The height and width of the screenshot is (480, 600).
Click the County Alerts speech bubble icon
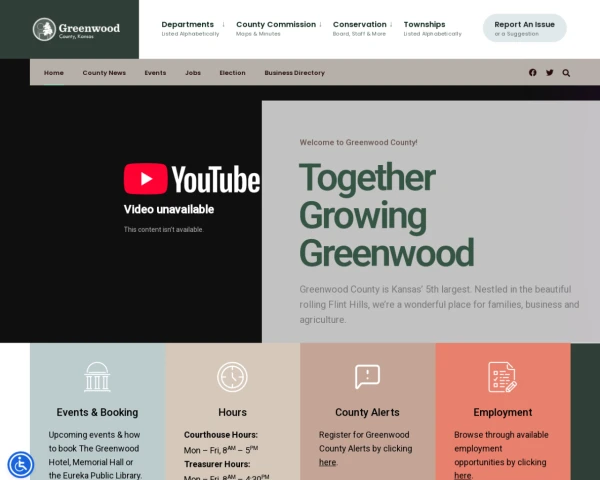coord(367,377)
